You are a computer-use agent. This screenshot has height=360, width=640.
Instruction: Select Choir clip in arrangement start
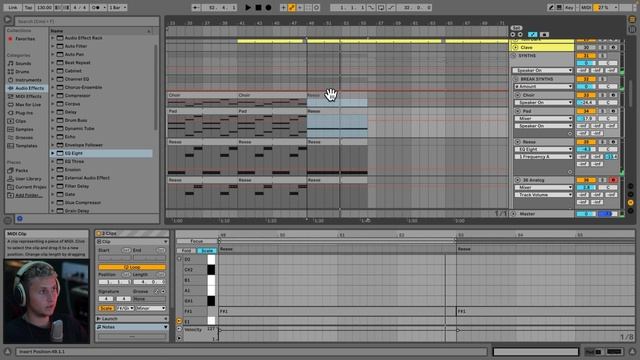pos(202,95)
